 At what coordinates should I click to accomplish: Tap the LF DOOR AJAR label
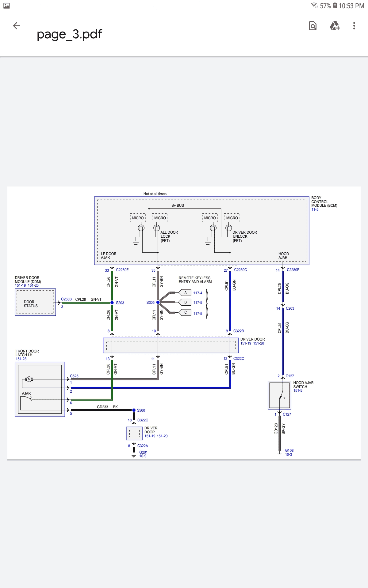pos(109,256)
